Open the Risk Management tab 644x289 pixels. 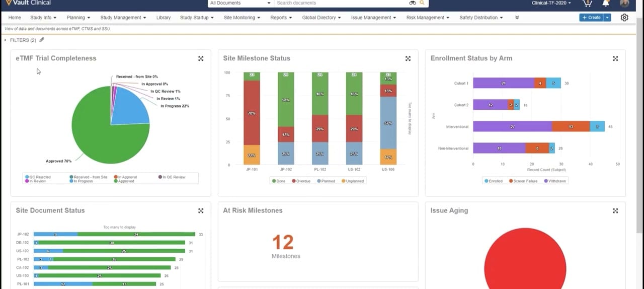[428, 18]
